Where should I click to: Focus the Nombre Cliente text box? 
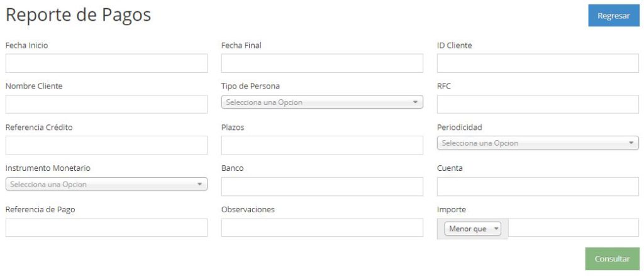pos(106,104)
